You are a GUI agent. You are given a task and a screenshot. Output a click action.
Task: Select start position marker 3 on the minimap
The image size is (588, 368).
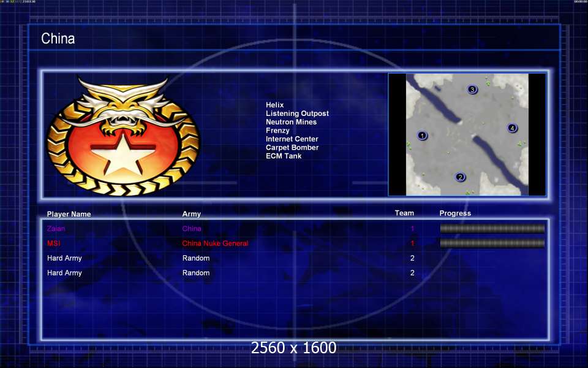472,90
